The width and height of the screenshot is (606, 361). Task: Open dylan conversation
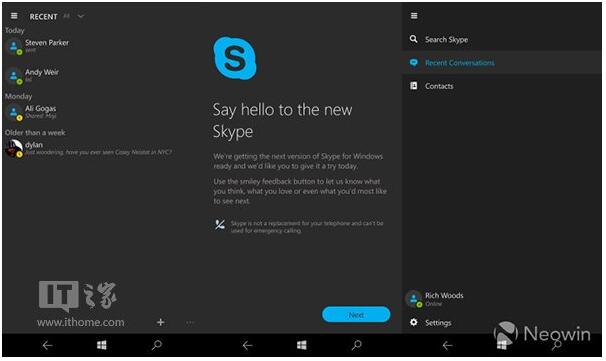point(100,148)
